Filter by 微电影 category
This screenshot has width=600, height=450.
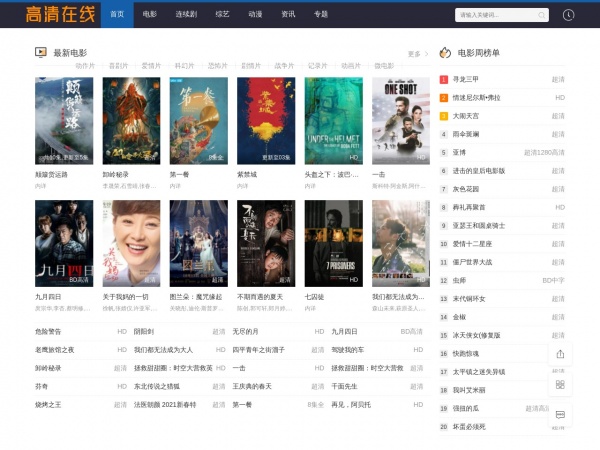pyautogui.click(x=384, y=66)
